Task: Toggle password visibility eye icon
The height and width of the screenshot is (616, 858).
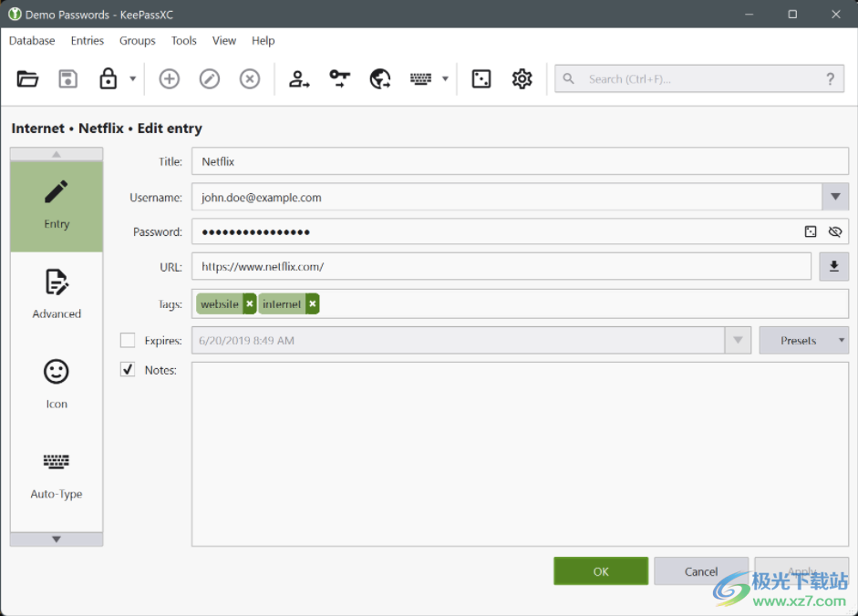Action: 835,232
